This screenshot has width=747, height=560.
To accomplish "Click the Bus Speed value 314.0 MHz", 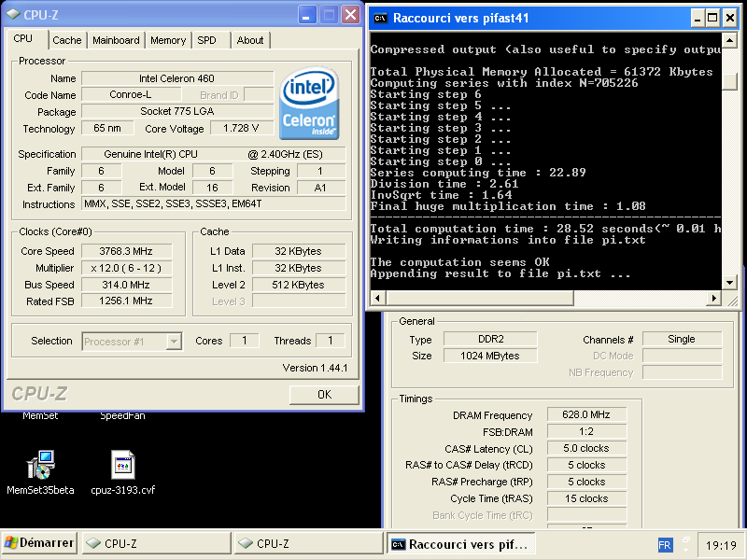I will (x=126, y=285).
